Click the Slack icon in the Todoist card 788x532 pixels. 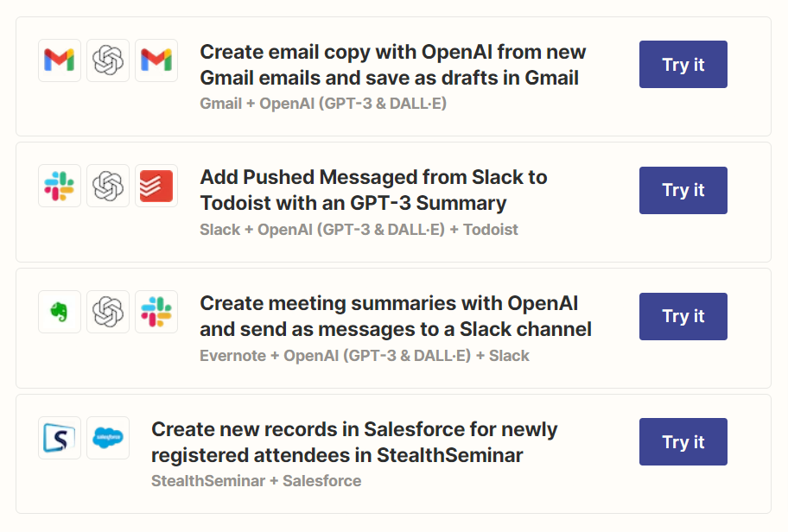coord(60,186)
